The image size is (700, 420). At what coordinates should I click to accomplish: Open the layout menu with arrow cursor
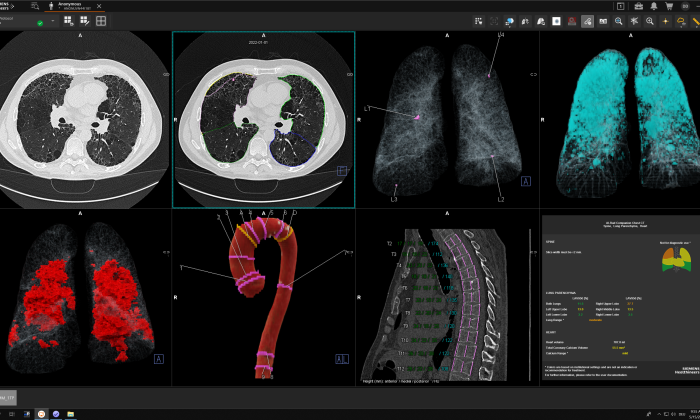click(68, 20)
